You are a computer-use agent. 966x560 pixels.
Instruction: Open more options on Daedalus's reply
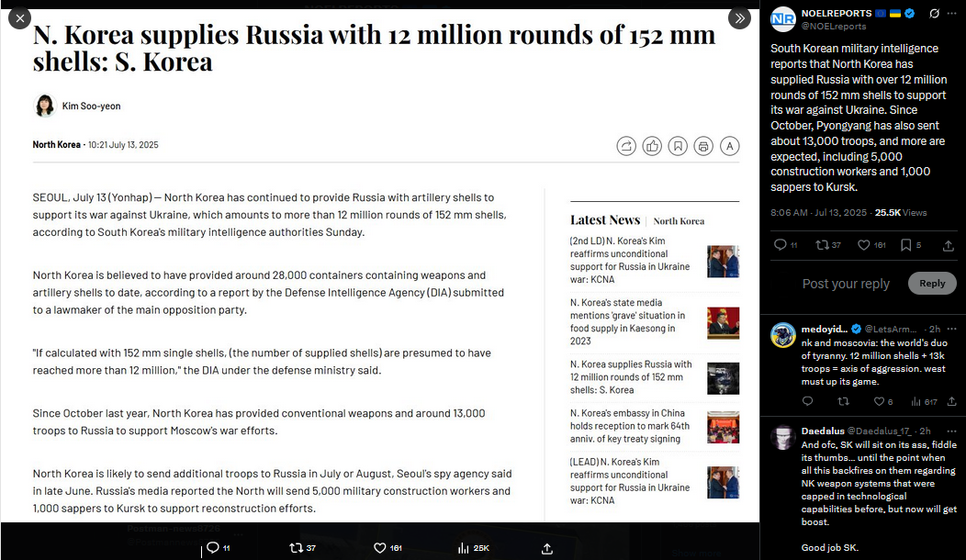click(952, 431)
